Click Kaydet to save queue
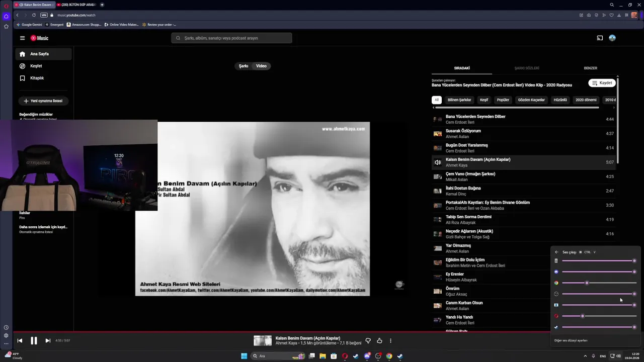This screenshot has width=644, height=362. pyautogui.click(x=602, y=83)
